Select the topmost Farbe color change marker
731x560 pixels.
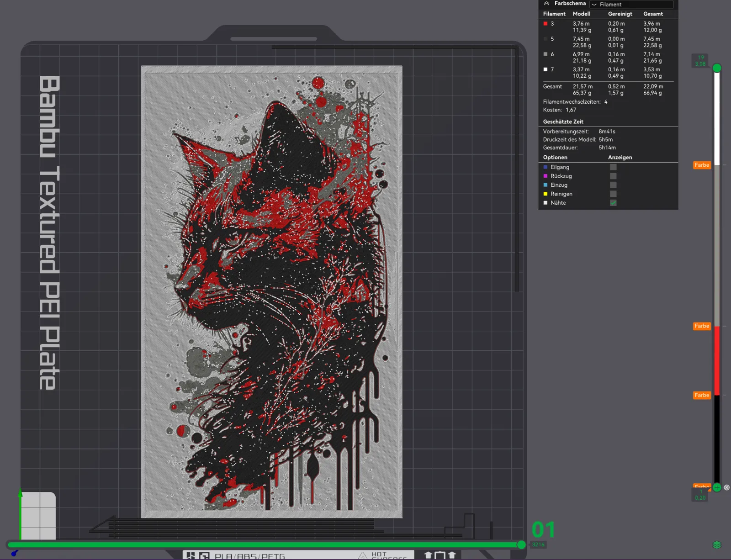point(702,165)
